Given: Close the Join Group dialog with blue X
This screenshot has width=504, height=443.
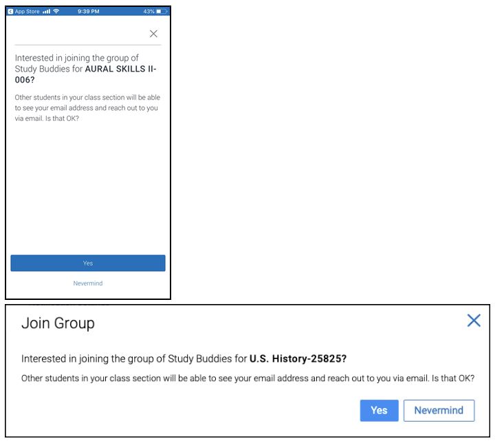Looking at the screenshot, I should pos(473,321).
